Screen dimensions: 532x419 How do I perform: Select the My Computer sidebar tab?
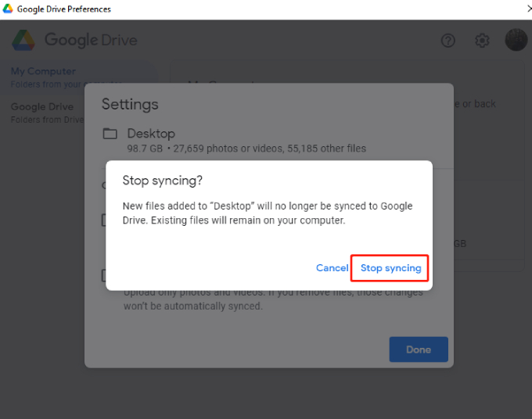click(79, 77)
